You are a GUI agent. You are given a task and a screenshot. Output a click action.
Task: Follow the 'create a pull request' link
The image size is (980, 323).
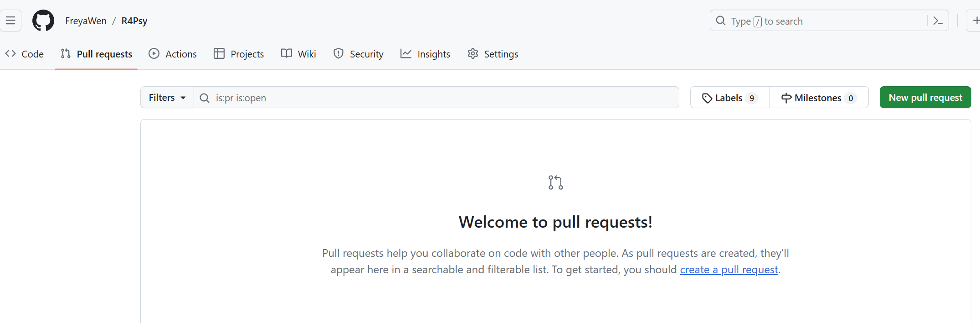729,270
